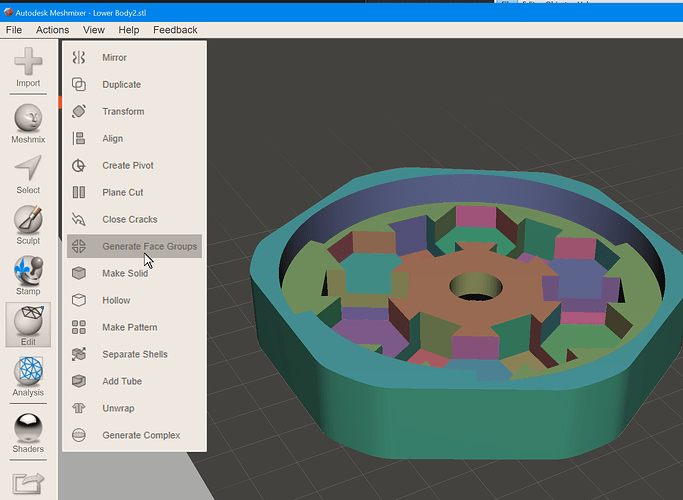Open the Shaders sphere icon
Screen dimensions: 683x500
[x=28, y=433]
